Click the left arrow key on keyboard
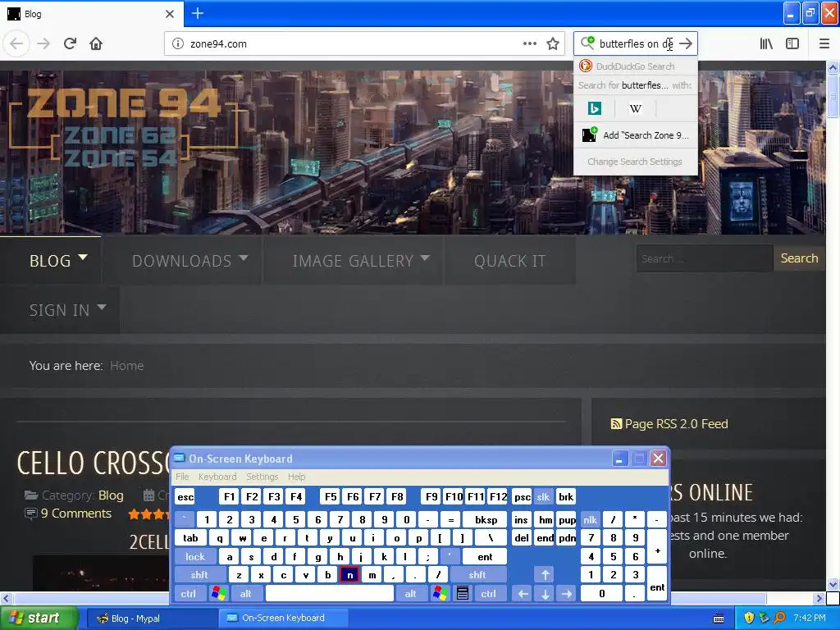Image resolution: width=840 pixels, height=630 pixels. tap(523, 594)
